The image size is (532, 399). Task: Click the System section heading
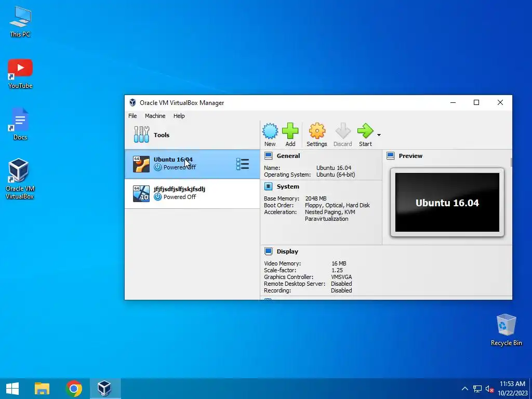pyautogui.click(x=288, y=187)
